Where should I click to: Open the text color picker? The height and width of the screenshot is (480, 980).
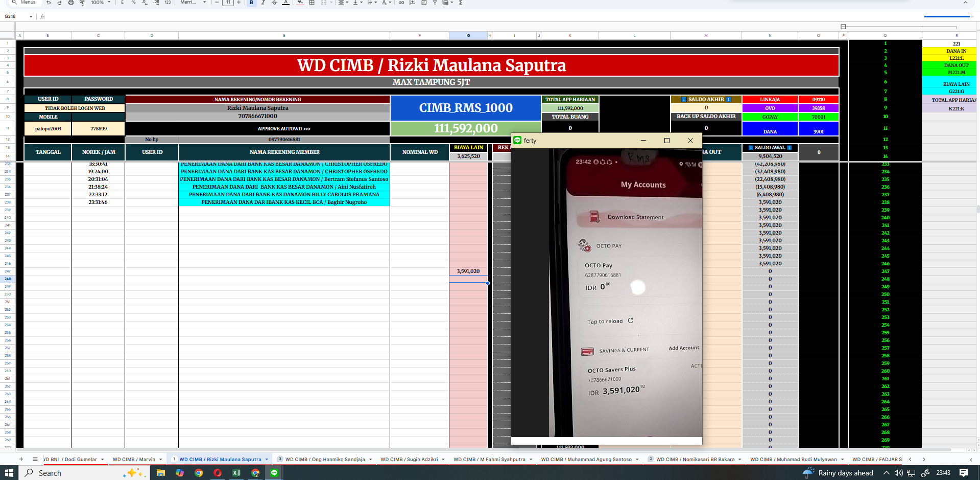pyautogui.click(x=285, y=3)
